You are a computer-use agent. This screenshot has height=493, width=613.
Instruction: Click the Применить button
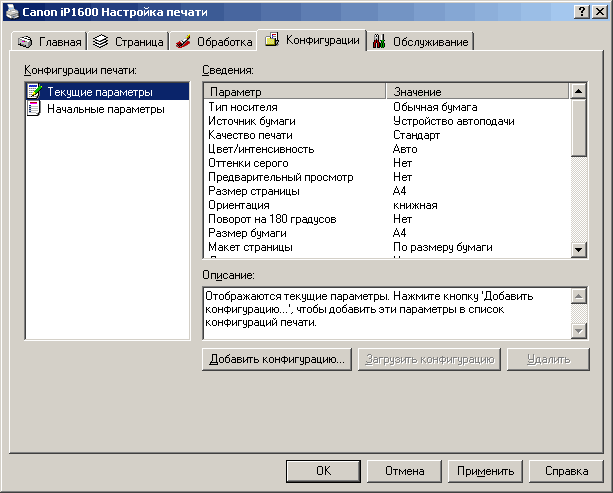(485, 471)
